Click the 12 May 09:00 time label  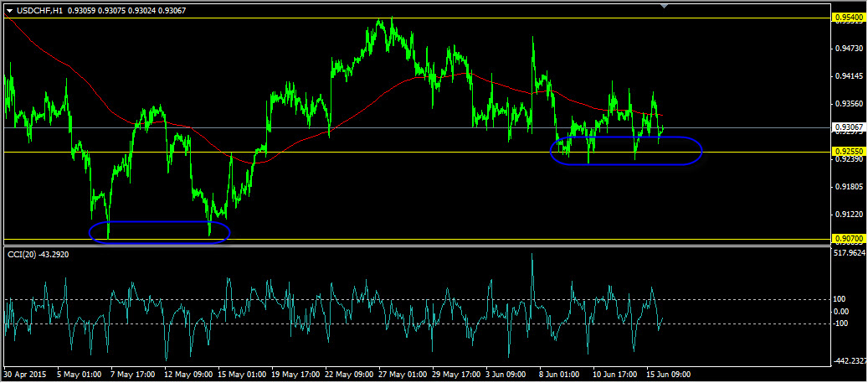tap(188, 374)
